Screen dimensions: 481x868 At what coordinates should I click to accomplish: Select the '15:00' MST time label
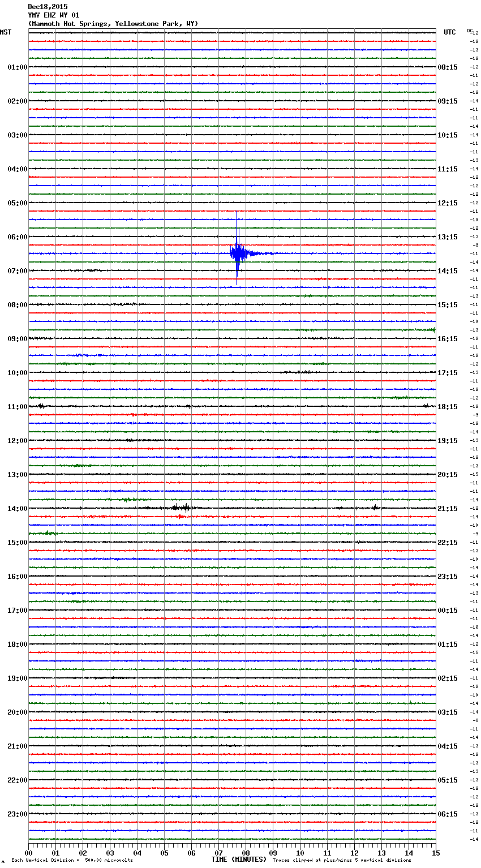18,543
